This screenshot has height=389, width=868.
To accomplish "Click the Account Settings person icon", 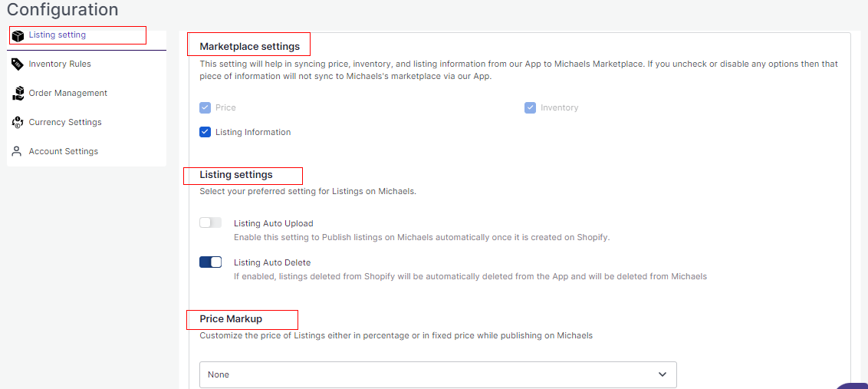I will point(18,152).
